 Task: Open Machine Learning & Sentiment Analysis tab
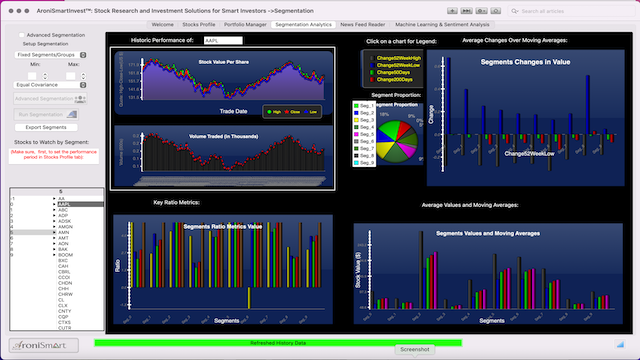[x=442, y=24]
